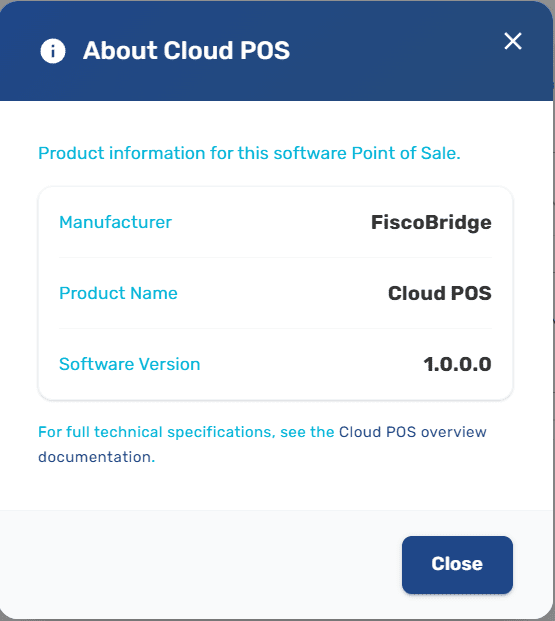Select the Manufacturer label
The height and width of the screenshot is (621, 555).
(x=115, y=222)
